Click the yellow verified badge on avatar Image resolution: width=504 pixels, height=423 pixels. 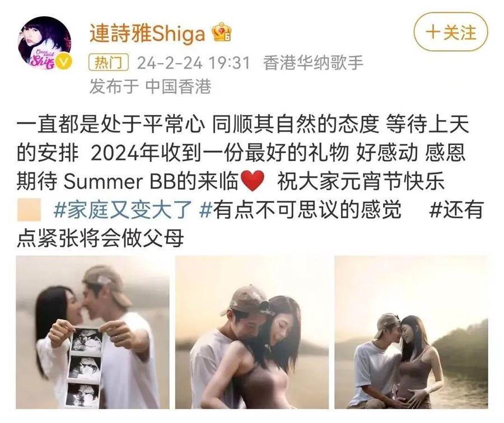(64, 62)
